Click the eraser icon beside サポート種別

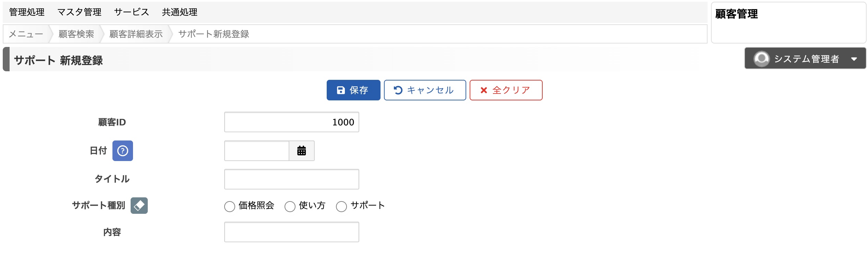(139, 206)
